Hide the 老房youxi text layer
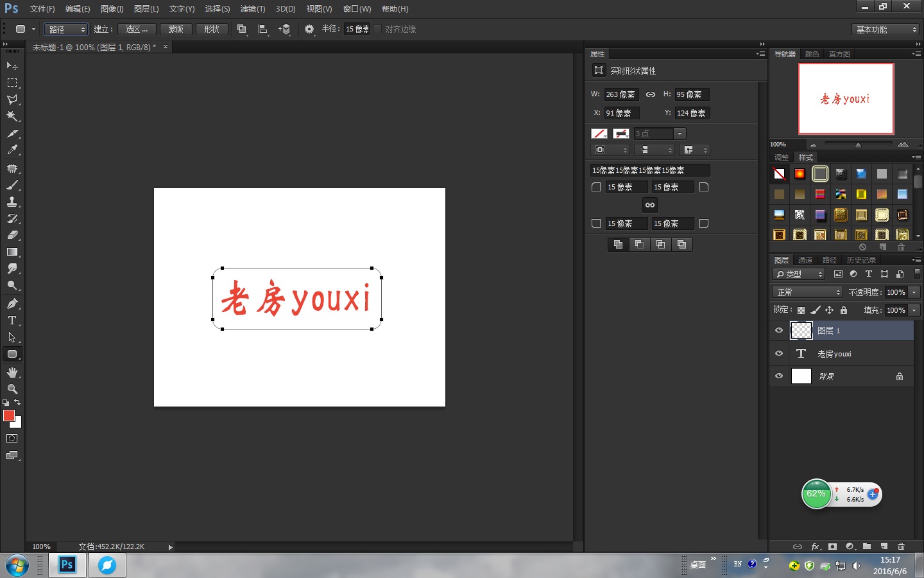 coord(778,353)
